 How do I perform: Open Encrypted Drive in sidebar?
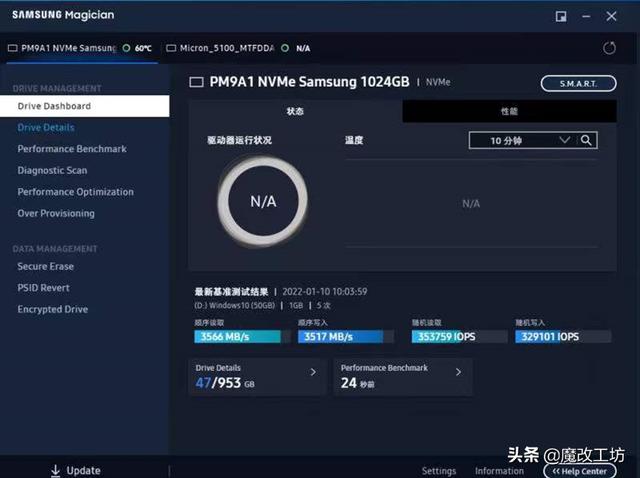[53, 309]
